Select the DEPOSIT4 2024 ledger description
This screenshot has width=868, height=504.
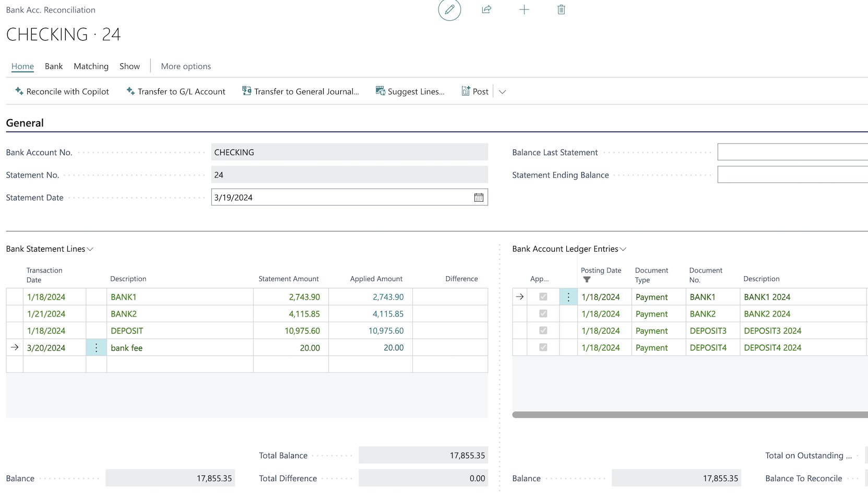772,348
